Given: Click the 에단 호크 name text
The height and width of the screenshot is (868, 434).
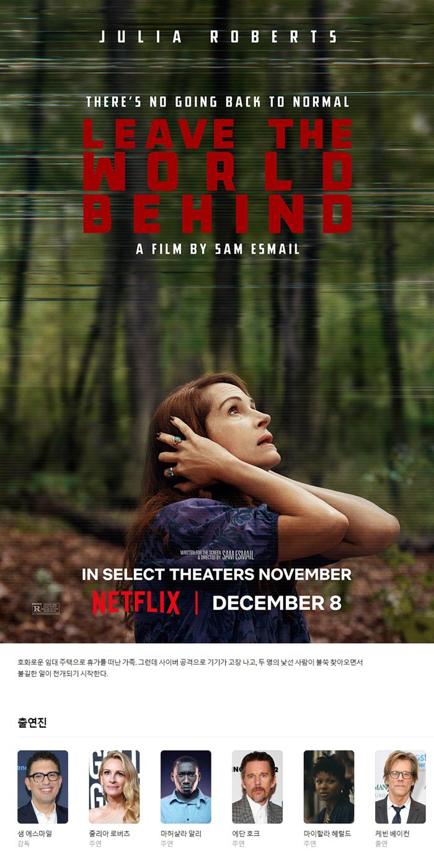Looking at the screenshot, I should [x=246, y=834].
